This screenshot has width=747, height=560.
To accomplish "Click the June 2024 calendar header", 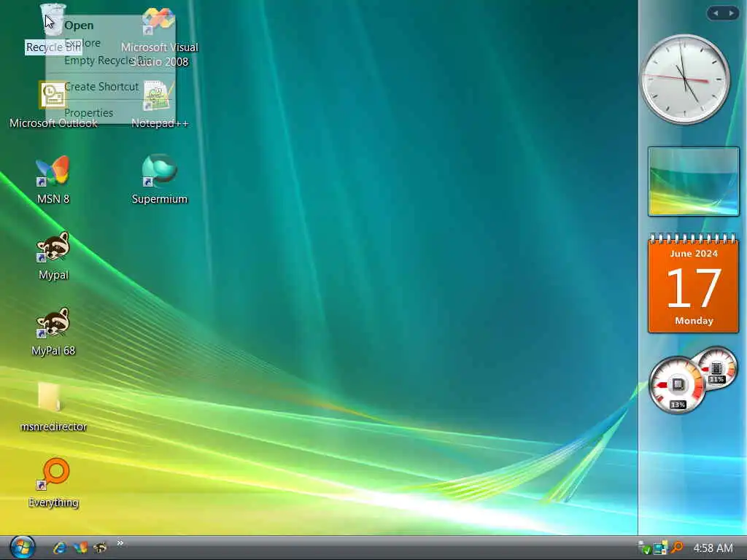I will (694, 254).
